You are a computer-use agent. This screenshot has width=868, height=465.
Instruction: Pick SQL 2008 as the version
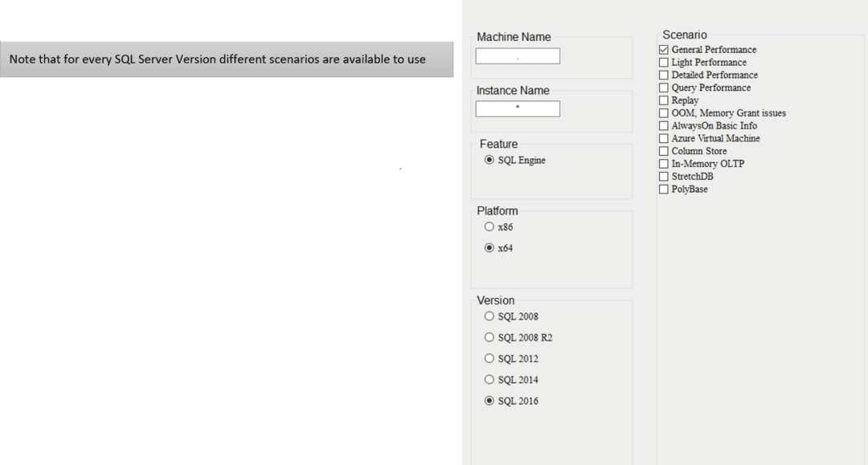point(489,316)
